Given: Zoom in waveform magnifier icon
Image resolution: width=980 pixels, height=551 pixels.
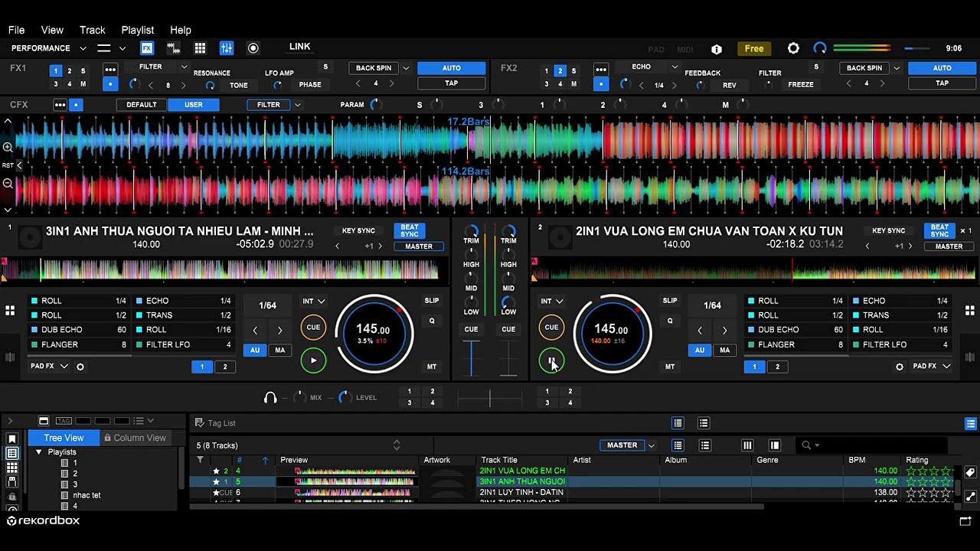Looking at the screenshot, I should [8, 147].
